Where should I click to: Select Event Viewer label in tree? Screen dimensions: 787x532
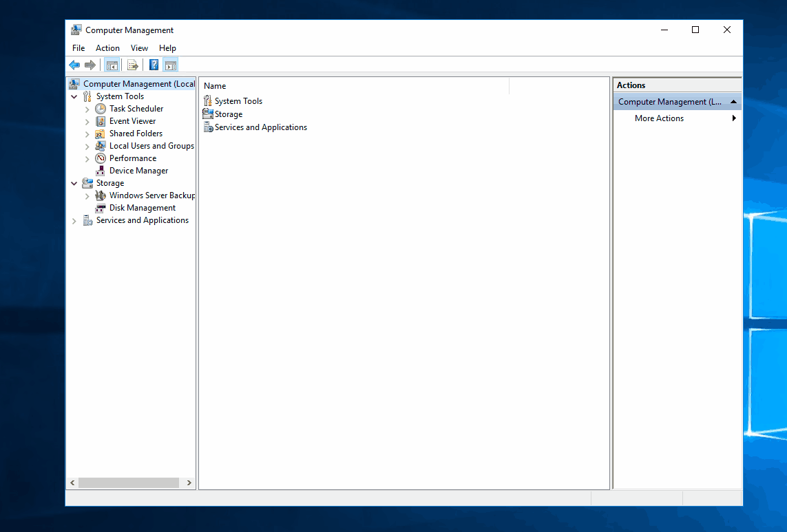(x=132, y=121)
